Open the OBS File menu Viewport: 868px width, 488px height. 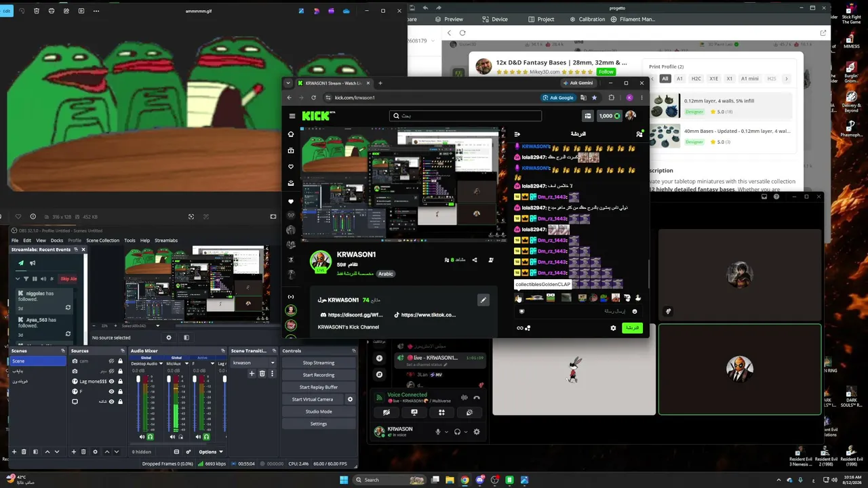tap(15, 241)
